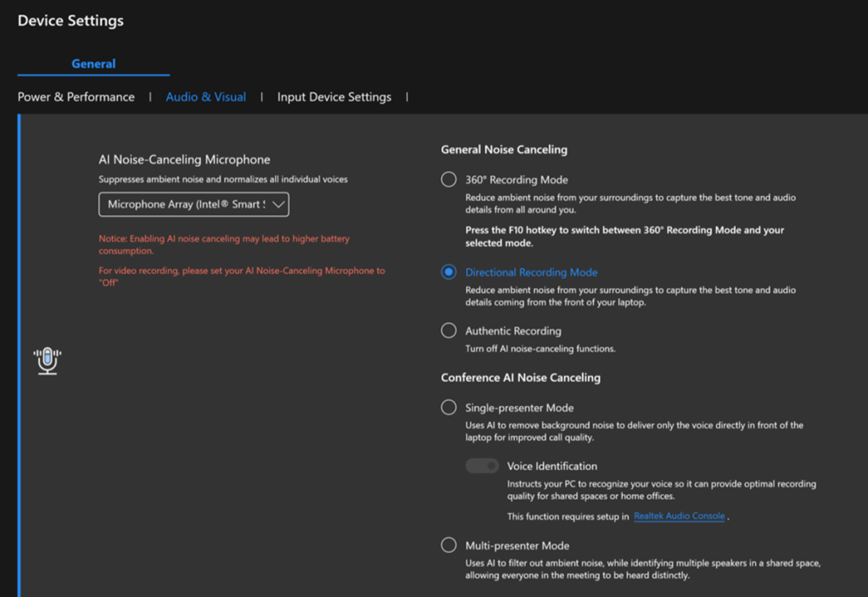Switch to the General tab
The height and width of the screenshot is (597, 868).
[x=93, y=64]
